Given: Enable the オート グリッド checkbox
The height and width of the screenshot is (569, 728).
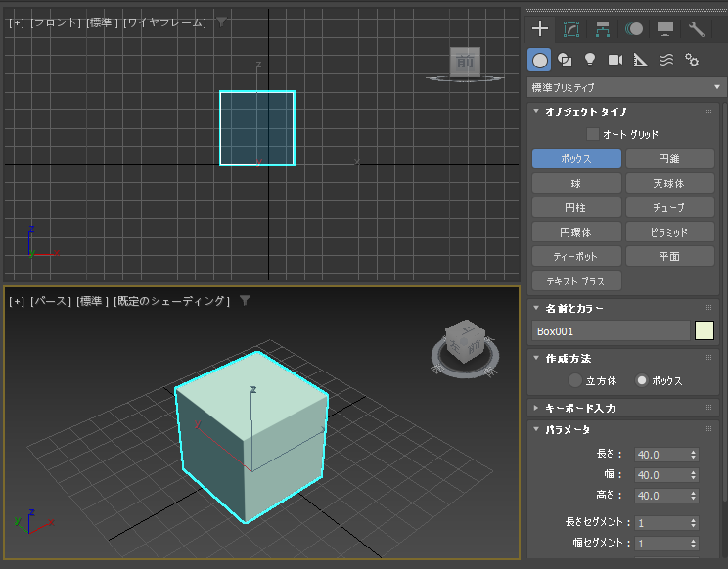Looking at the screenshot, I should tap(592, 134).
